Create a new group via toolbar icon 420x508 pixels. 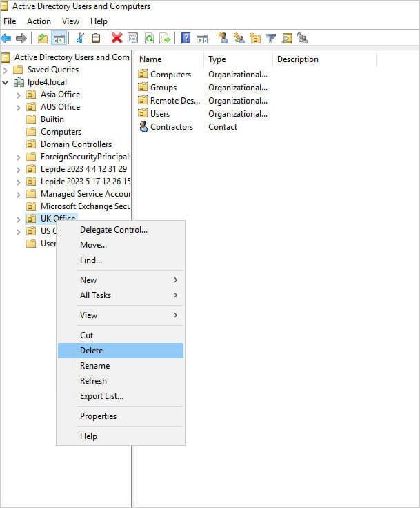(x=239, y=38)
